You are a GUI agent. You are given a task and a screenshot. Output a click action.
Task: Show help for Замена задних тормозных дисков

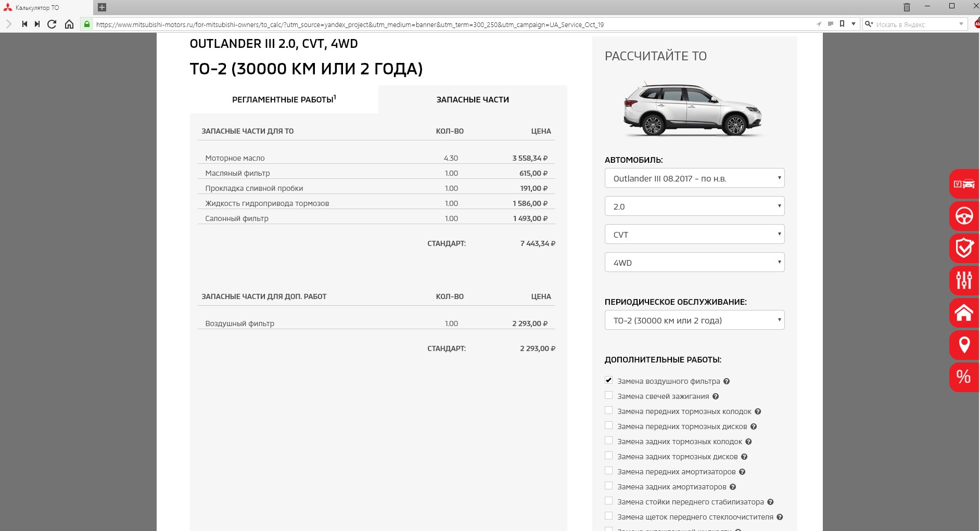[744, 457]
